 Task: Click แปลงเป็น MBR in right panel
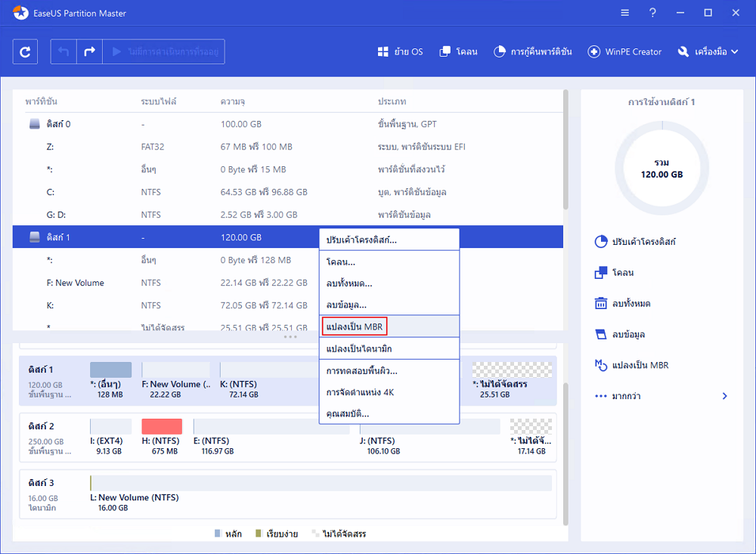click(x=631, y=365)
